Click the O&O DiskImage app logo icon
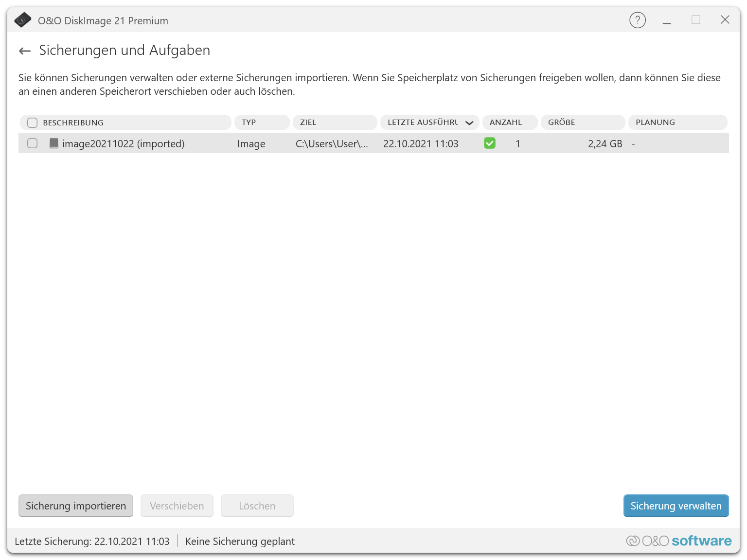The width and height of the screenshot is (747, 560). point(23,20)
